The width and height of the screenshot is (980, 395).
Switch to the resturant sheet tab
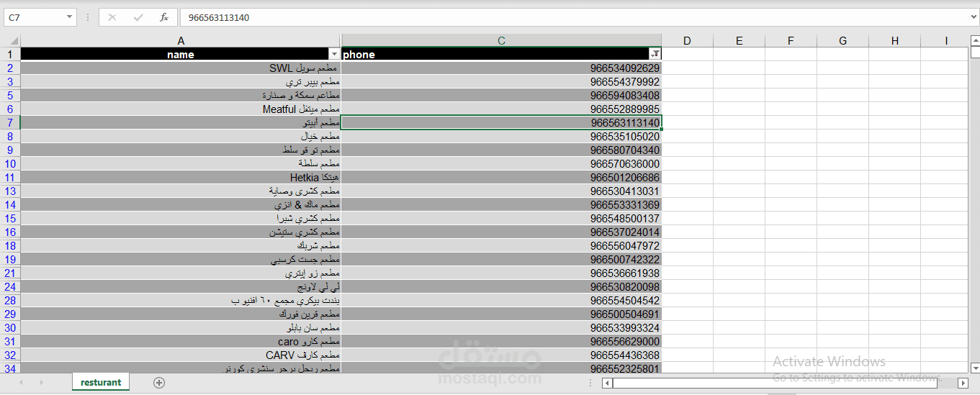coord(101,382)
